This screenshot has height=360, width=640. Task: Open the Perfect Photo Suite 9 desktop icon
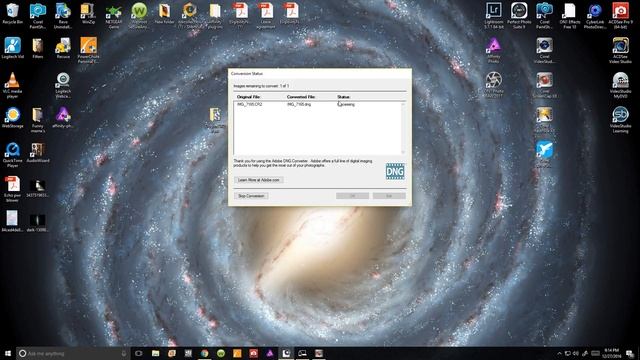coord(519,16)
